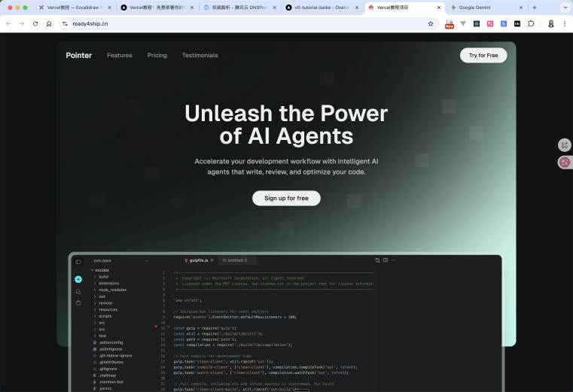Click the Try for Free button
The image size is (573, 392).
click(483, 56)
